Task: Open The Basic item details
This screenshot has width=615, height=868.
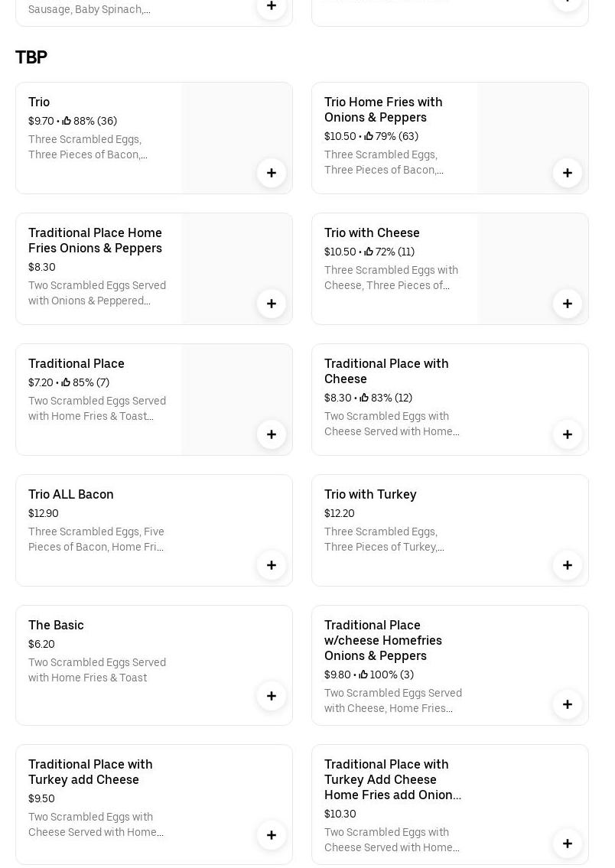Action: pyautogui.click(x=56, y=625)
